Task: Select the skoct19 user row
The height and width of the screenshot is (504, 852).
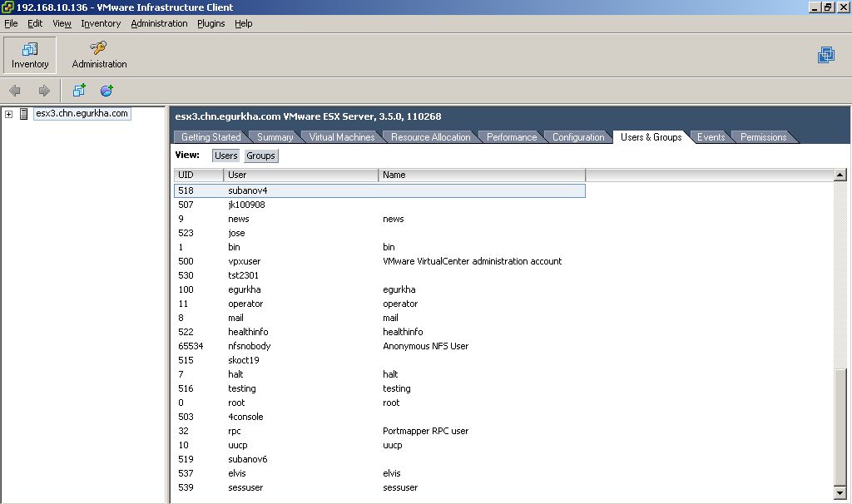Action: (379, 360)
